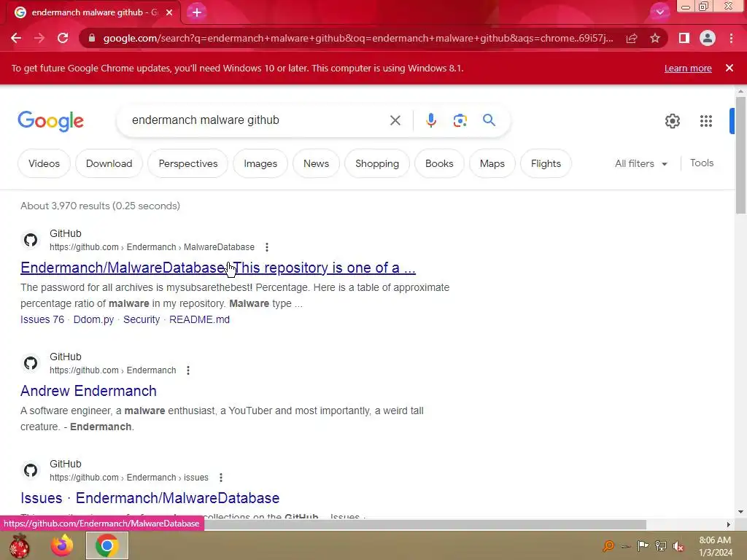Viewport: 747px width, 560px height.
Task: Click the Google logo
Action: pos(50,121)
